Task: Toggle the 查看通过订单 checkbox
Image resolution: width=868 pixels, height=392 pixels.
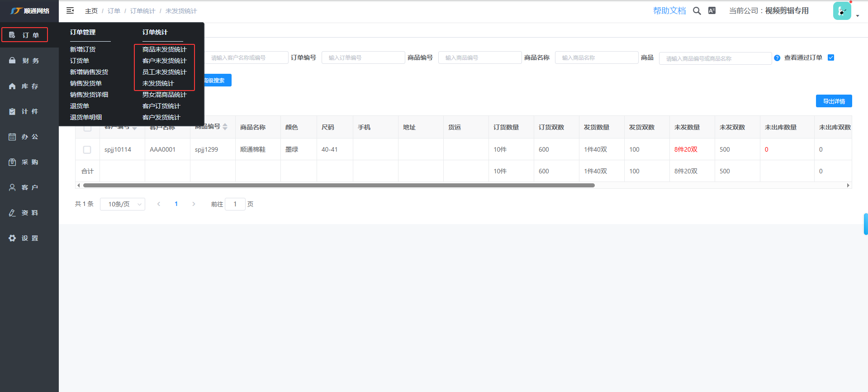Action: coord(831,57)
